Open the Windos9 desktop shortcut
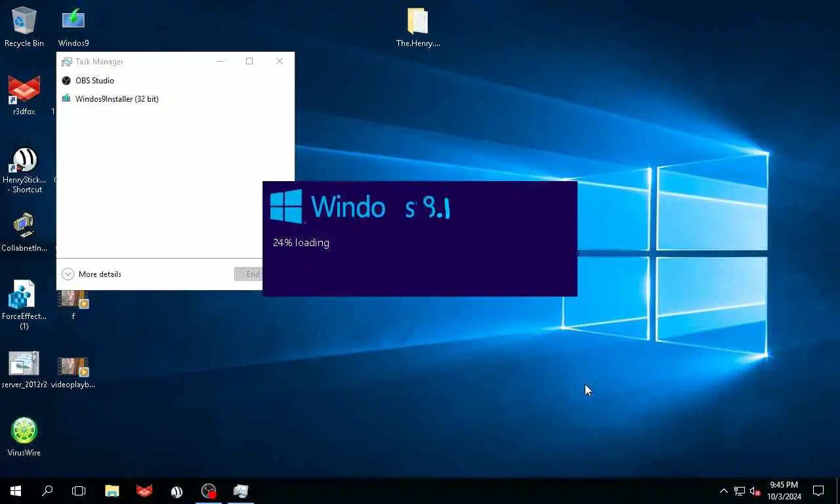Viewport: 840px width, 504px height. [73, 27]
